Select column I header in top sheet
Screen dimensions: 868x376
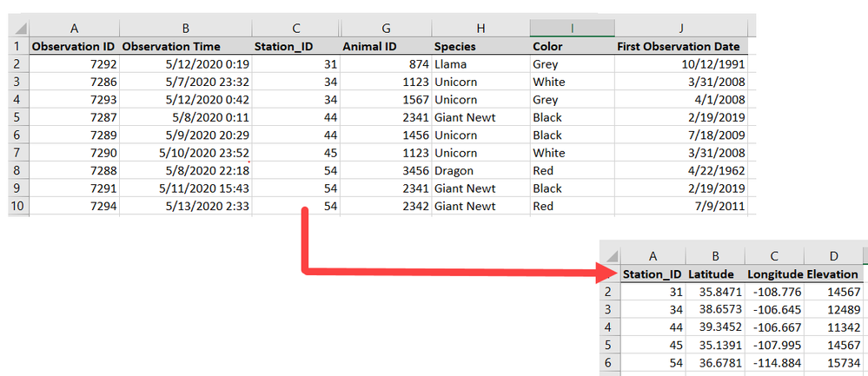[x=572, y=29]
